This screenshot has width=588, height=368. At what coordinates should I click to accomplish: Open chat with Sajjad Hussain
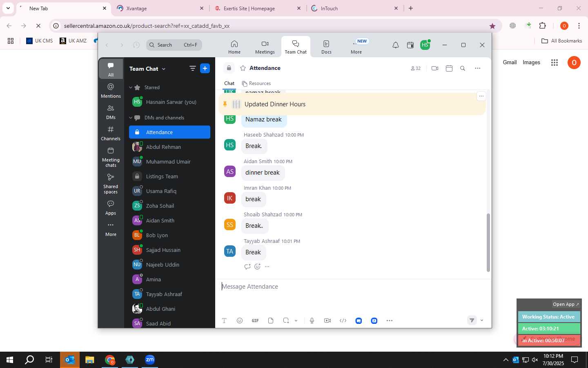[x=169, y=250]
